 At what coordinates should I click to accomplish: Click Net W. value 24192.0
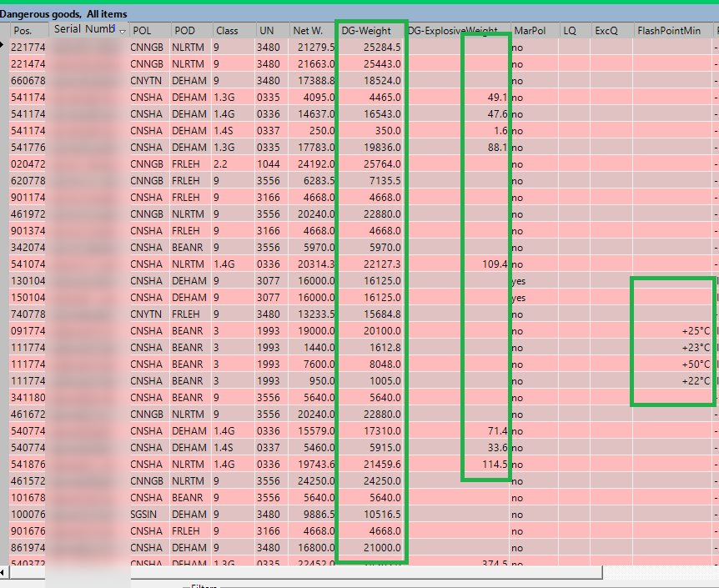pyautogui.click(x=316, y=164)
